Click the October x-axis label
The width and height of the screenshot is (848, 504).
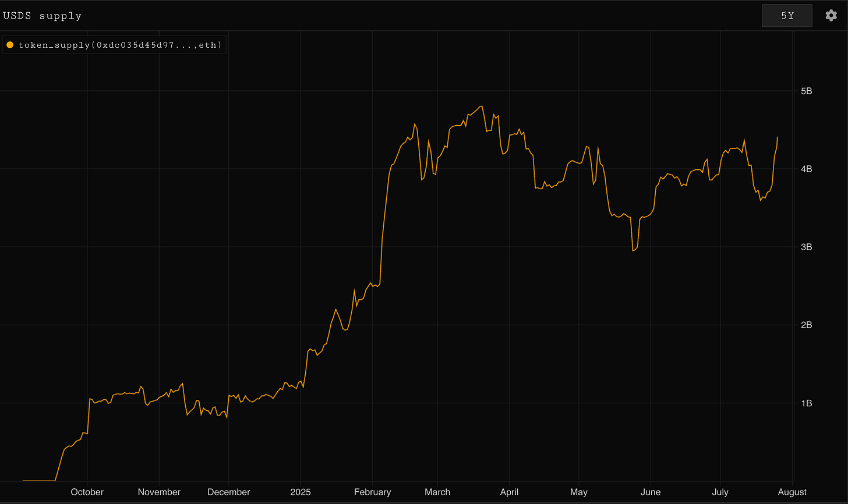click(x=87, y=492)
